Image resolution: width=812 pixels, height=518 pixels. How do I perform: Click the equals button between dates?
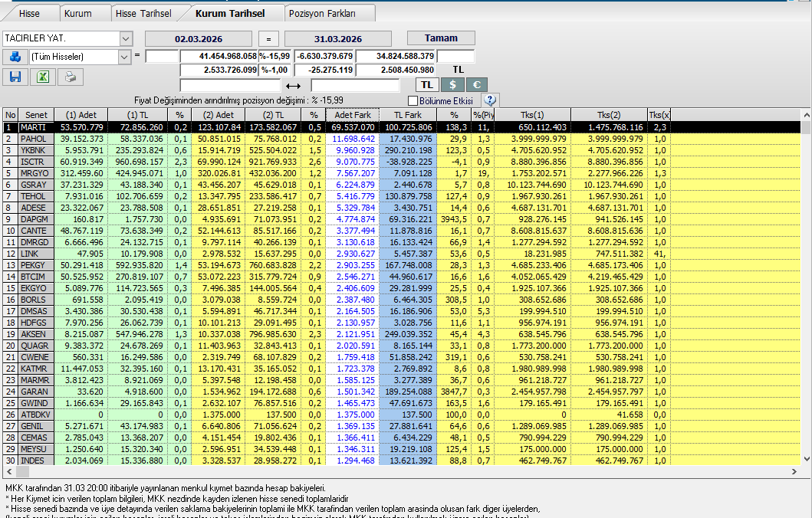268,39
